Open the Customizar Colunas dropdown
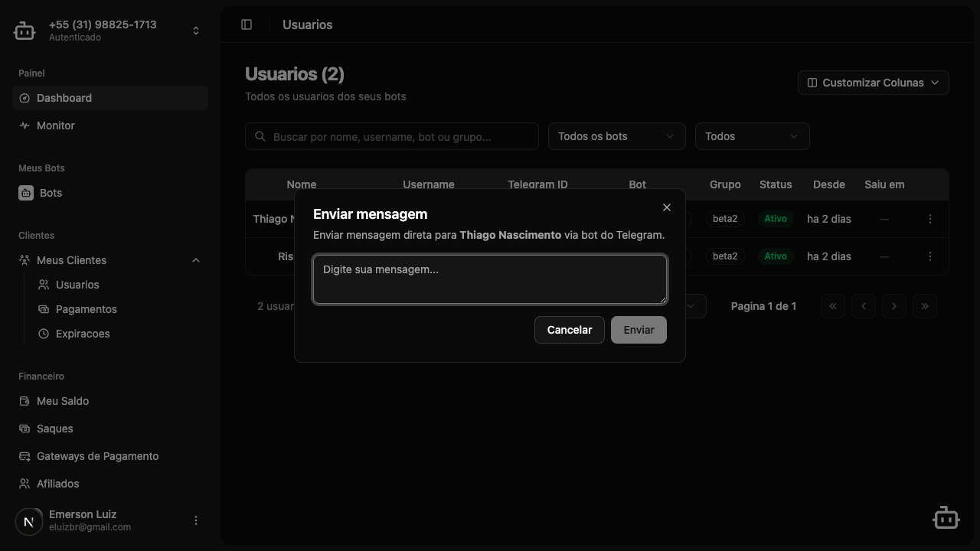 pos(874,83)
